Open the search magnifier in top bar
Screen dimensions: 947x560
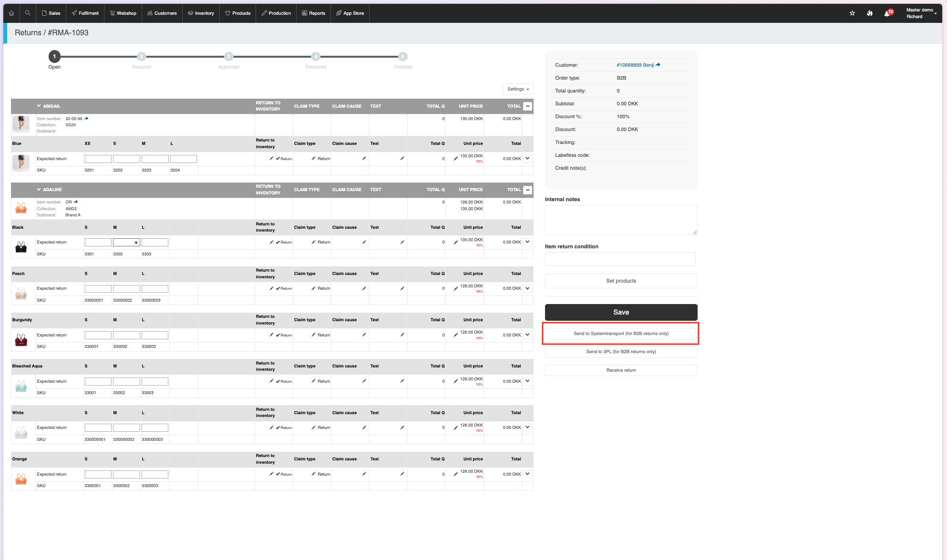(x=28, y=13)
